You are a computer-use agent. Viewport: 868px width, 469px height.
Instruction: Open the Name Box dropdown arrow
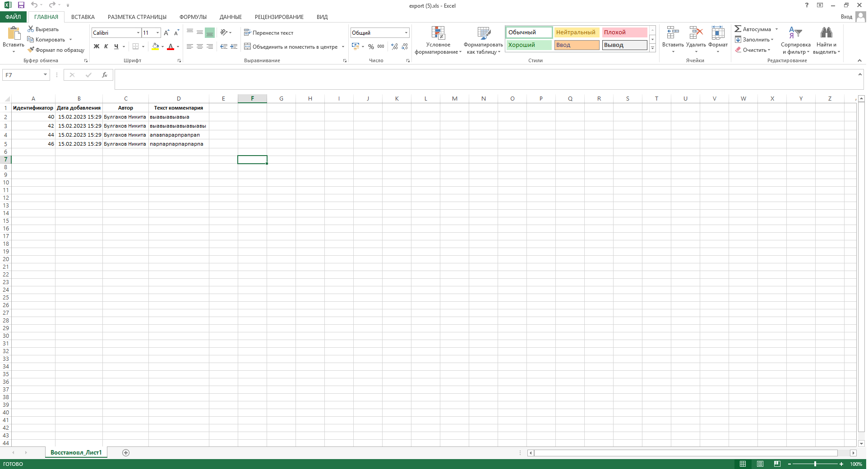point(45,75)
